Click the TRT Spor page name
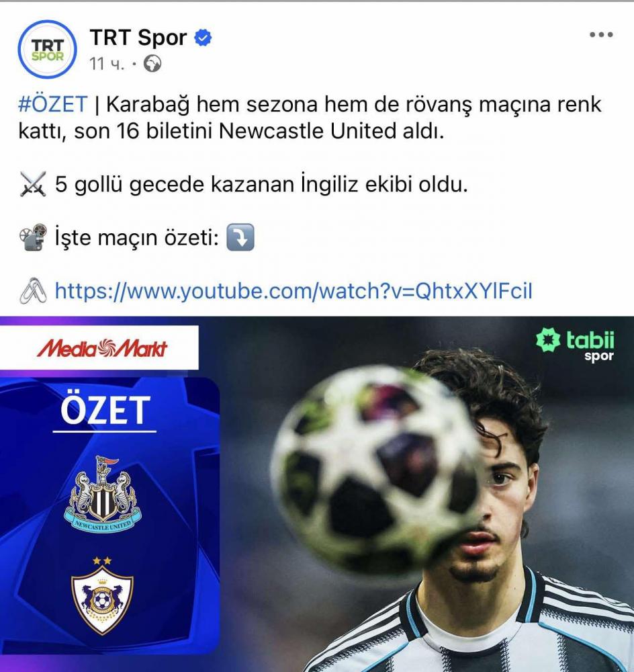This screenshot has height=672, width=634. (138, 38)
